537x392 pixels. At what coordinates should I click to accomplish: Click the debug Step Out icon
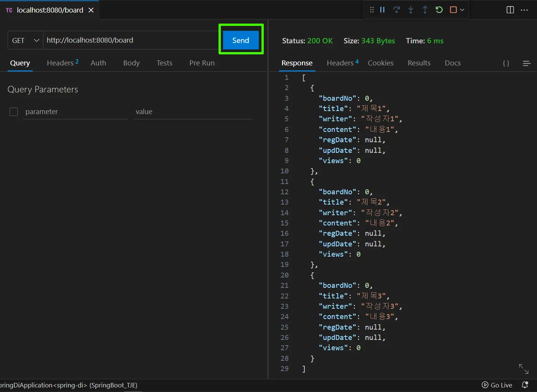(x=425, y=10)
